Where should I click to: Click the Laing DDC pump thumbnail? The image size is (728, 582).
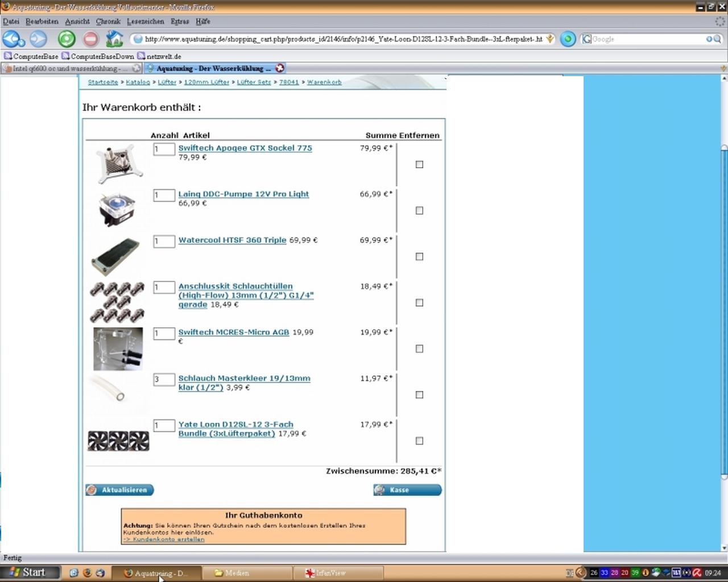[x=118, y=209]
